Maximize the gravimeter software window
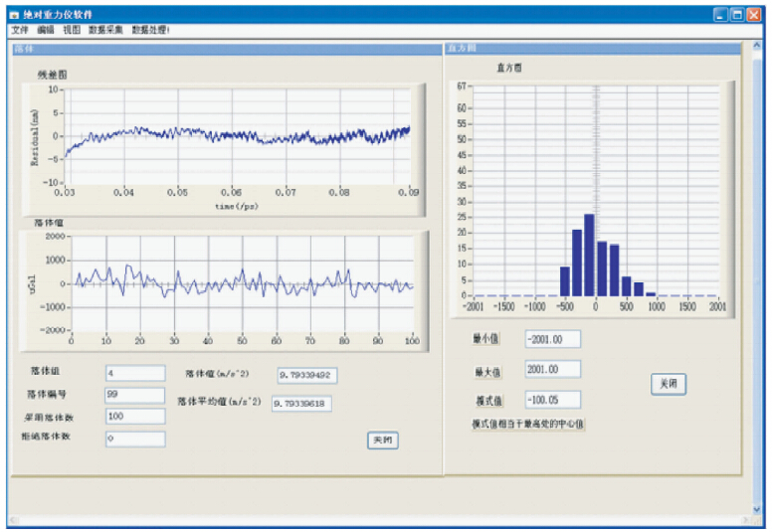 [x=737, y=15]
